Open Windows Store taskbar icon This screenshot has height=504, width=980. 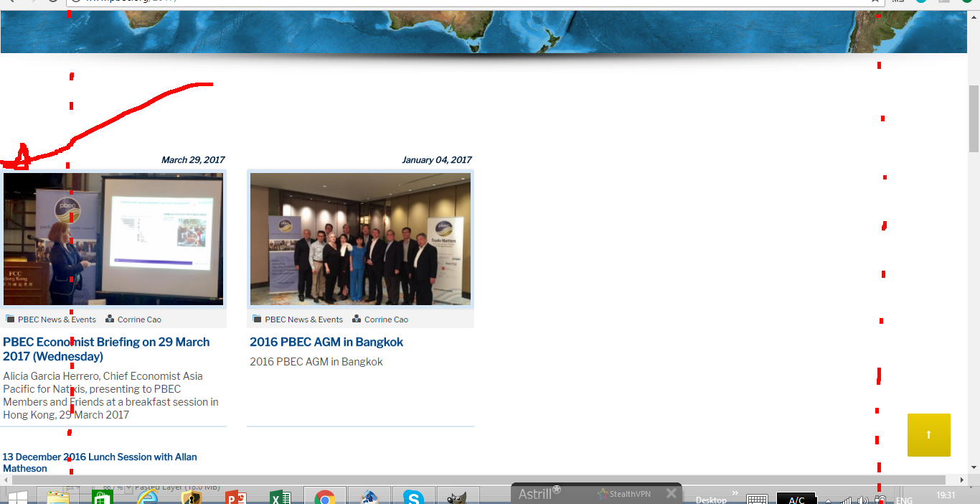(103, 497)
